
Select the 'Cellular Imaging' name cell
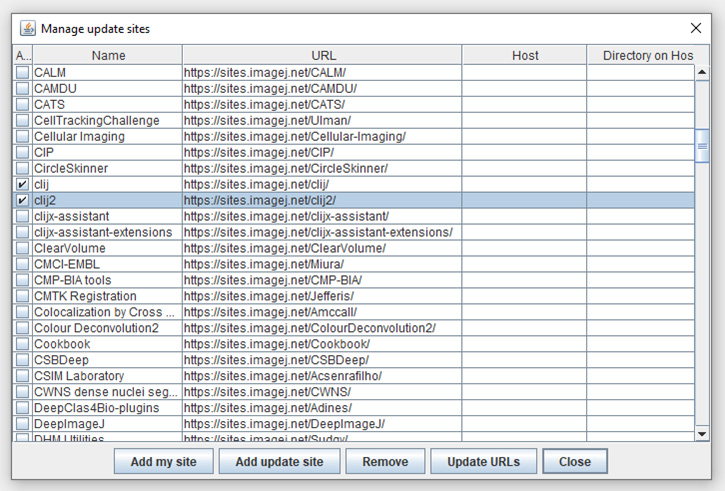coord(107,136)
